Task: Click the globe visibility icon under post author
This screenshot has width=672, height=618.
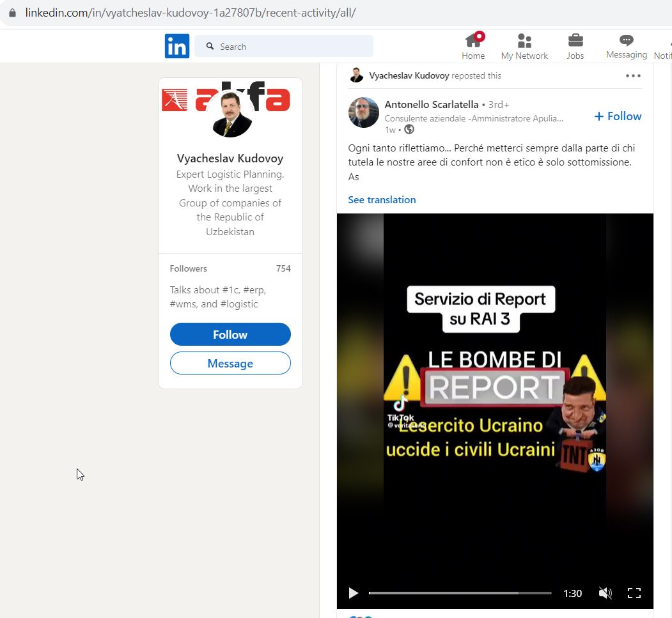Action: (409, 129)
